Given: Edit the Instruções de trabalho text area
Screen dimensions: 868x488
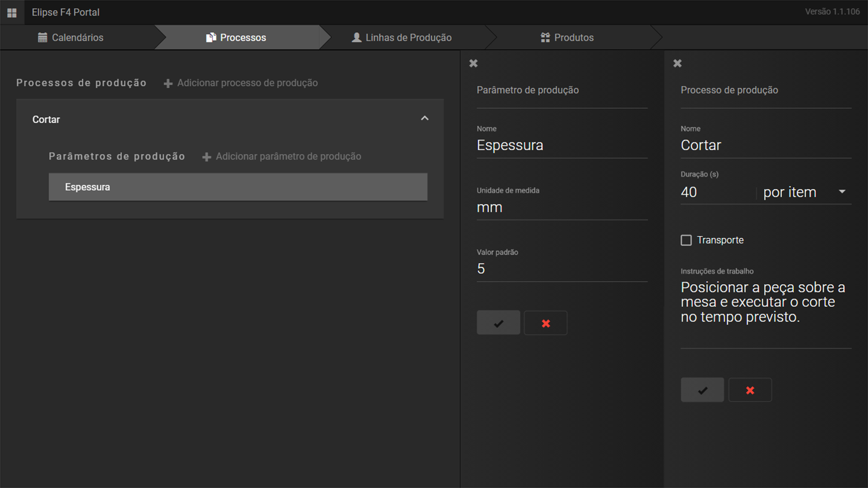Looking at the screenshot, I should tap(766, 313).
